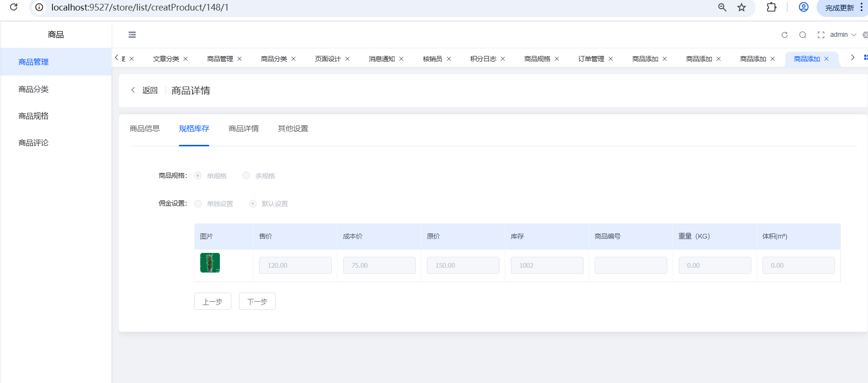Viewport: 868px width, 383px height.
Task: Select the 多规格 radio option
Action: [246, 176]
